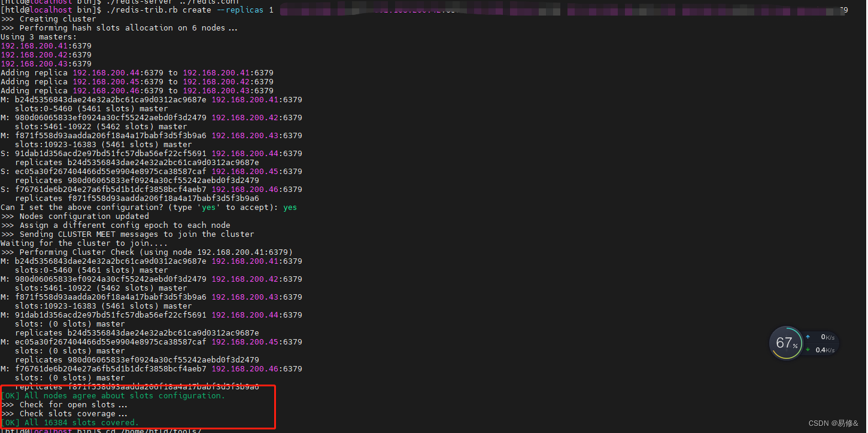Click the '>>> Nodes configuration updated' line

[x=75, y=216]
